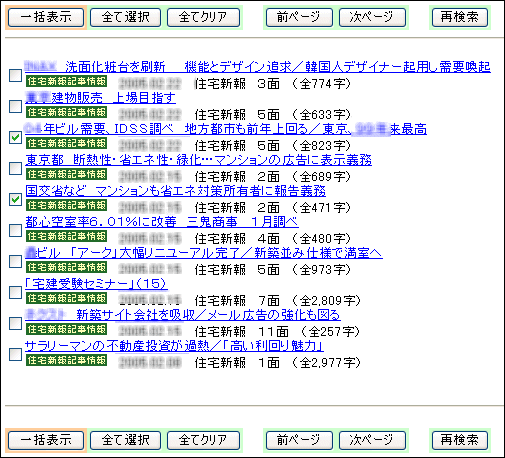Check the box for サラリーマンの不動産投資 article

[15, 354]
